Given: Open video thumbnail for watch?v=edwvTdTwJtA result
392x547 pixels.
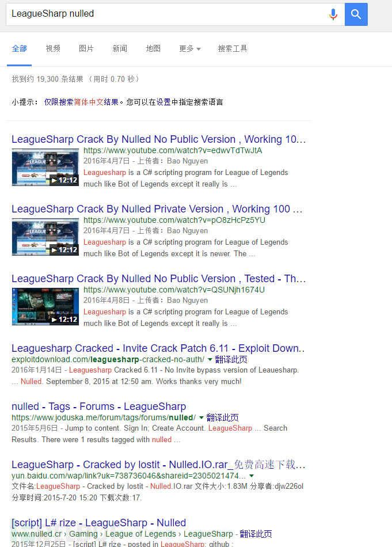Looking at the screenshot, I should (x=45, y=167).
